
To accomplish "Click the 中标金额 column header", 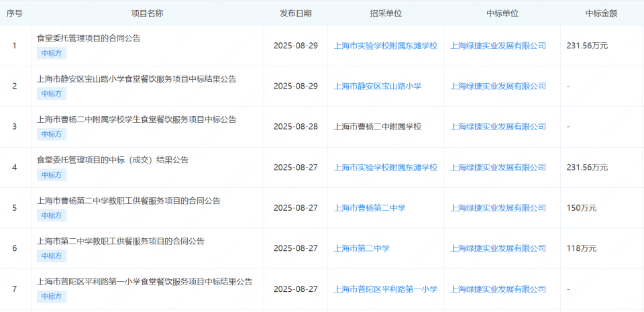I will point(601,13).
